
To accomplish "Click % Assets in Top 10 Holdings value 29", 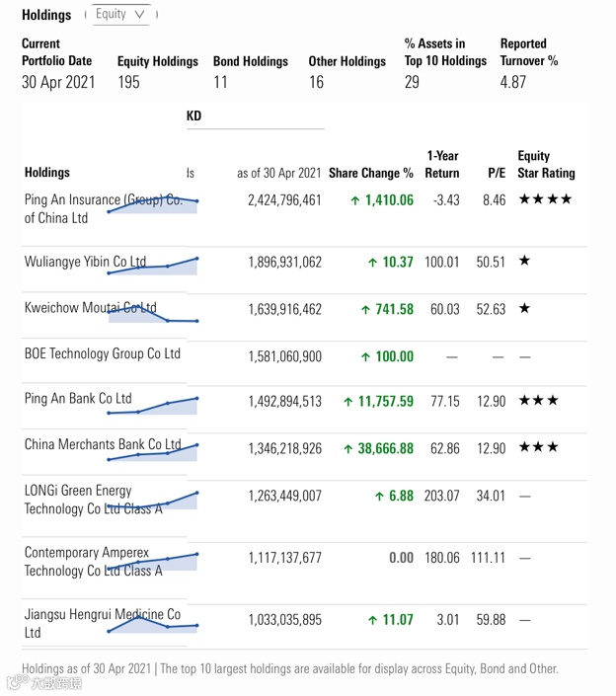I will point(412,82).
